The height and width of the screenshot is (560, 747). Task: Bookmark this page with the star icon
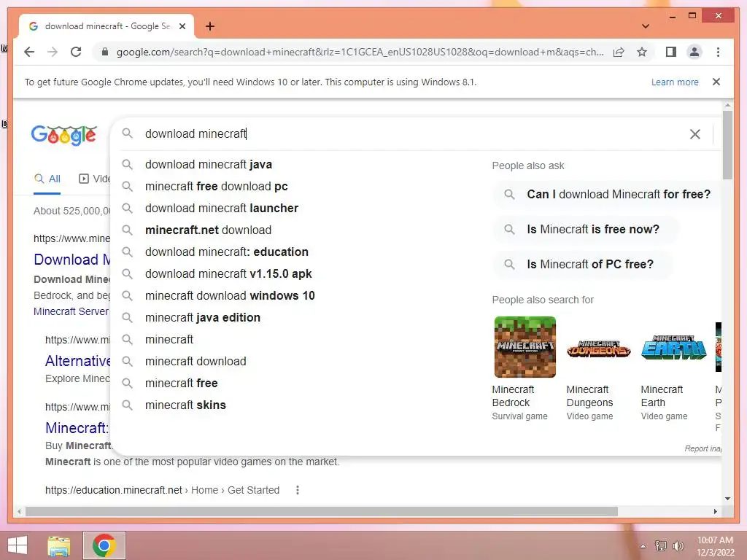point(642,52)
